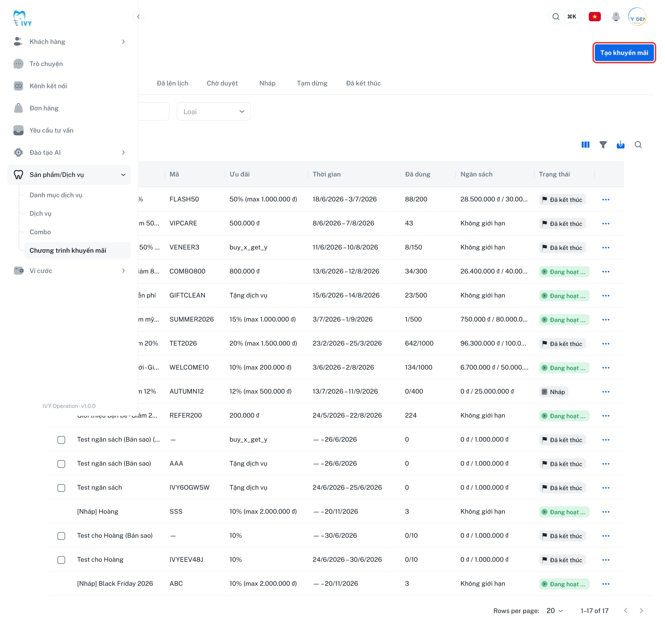665x644 pixels.
Task: Collapse Sản phẩm/Dịch vụ section
Action: tap(123, 174)
